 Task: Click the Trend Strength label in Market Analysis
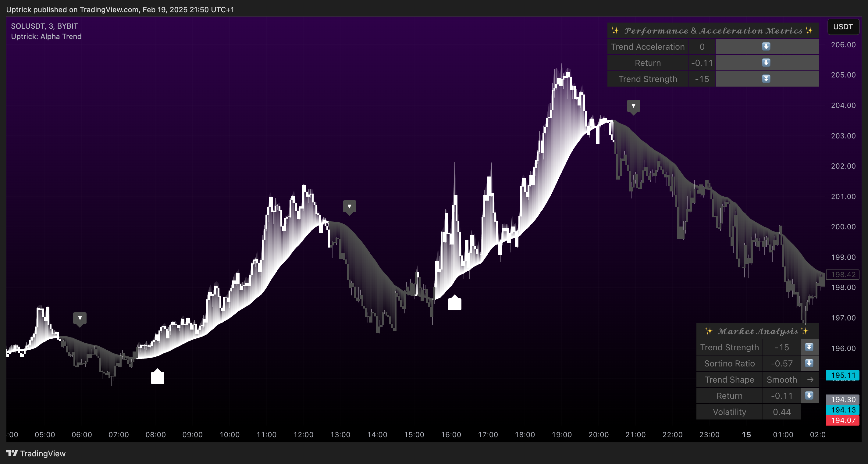pyautogui.click(x=730, y=348)
